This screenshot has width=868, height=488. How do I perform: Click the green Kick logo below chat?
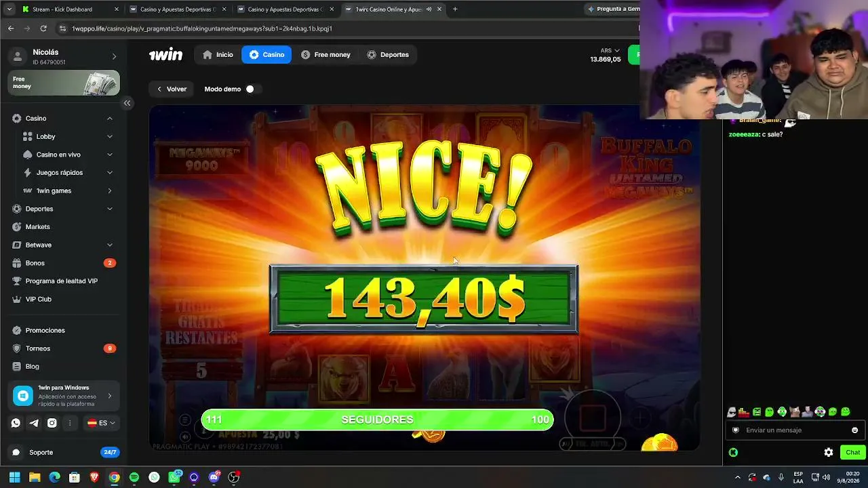pos(733,452)
